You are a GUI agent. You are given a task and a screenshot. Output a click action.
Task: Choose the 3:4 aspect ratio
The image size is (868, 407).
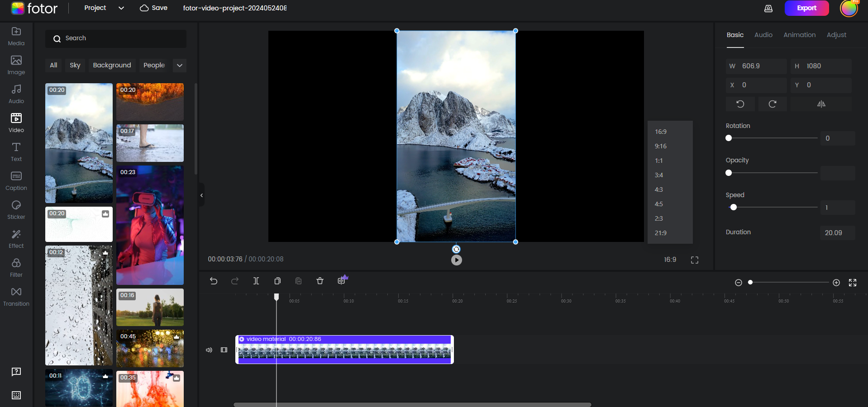pos(670,175)
